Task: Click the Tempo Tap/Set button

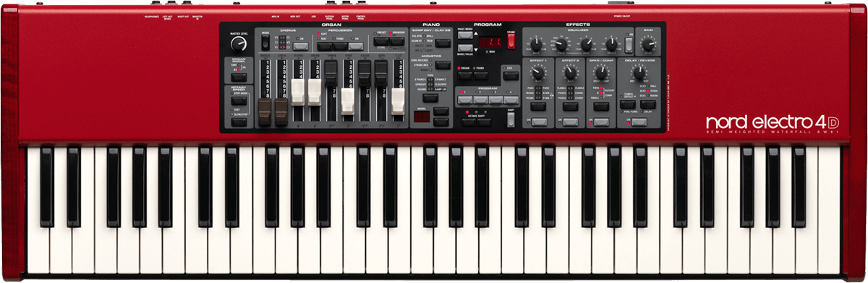Action: [628, 104]
